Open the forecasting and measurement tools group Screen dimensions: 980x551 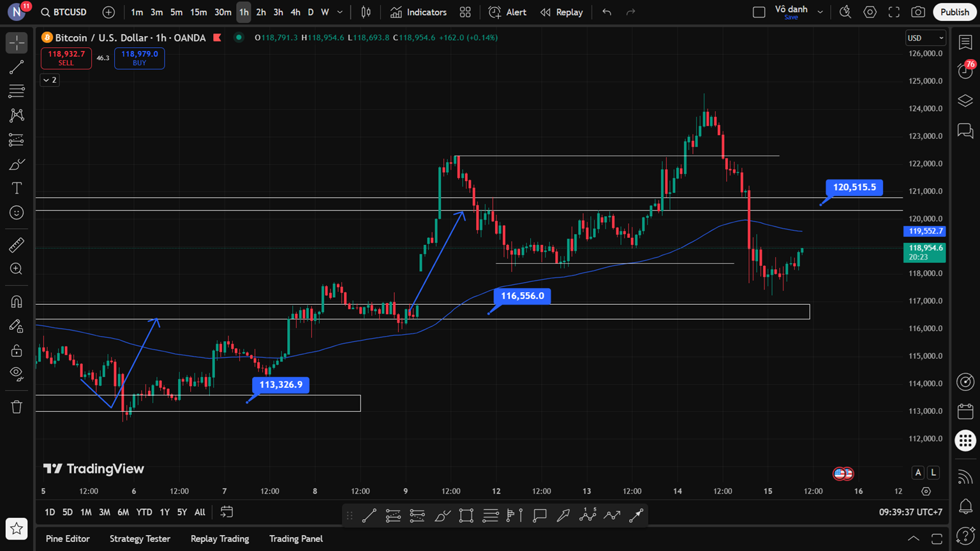(x=17, y=140)
